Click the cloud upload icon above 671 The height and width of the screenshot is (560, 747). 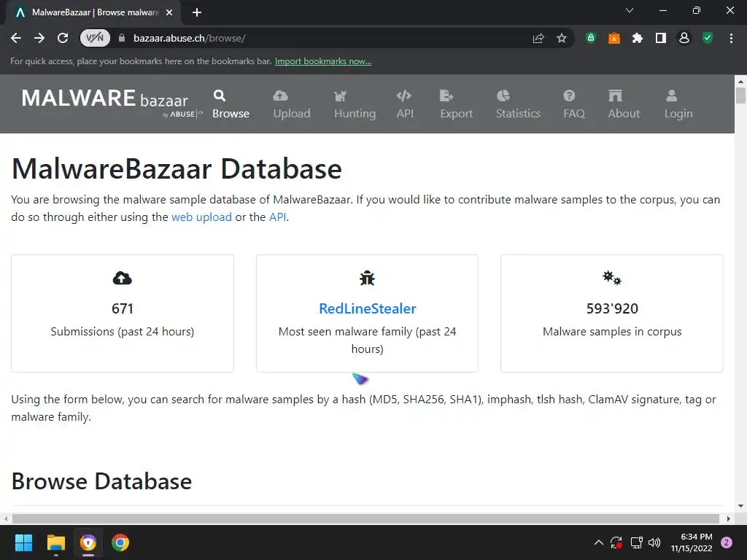coord(123,278)
